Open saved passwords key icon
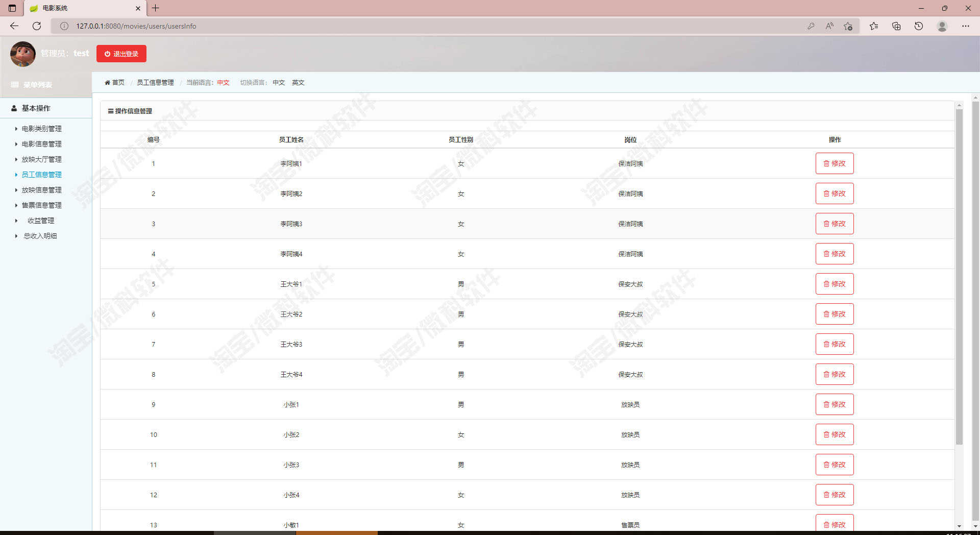 coord(811,26)
